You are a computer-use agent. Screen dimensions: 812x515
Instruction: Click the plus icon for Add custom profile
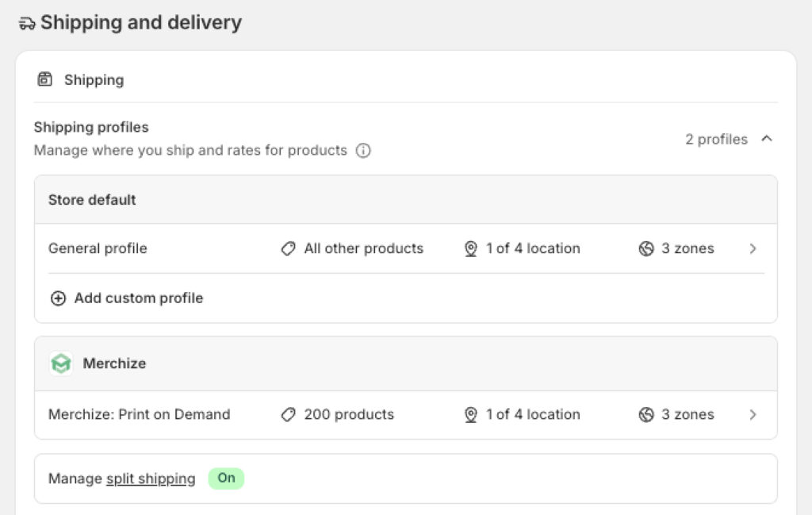point(58,298)
